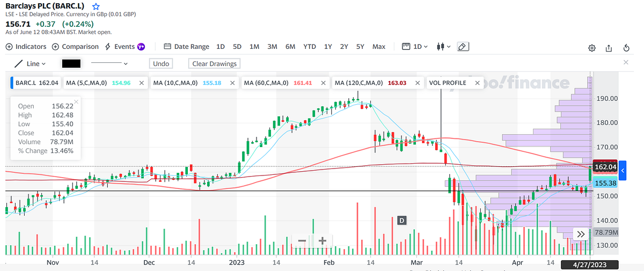This screenshot has width=644, height=271.
Task: Remove the MA (5,C,MA,0) indicator
Action: pos(142,83)
